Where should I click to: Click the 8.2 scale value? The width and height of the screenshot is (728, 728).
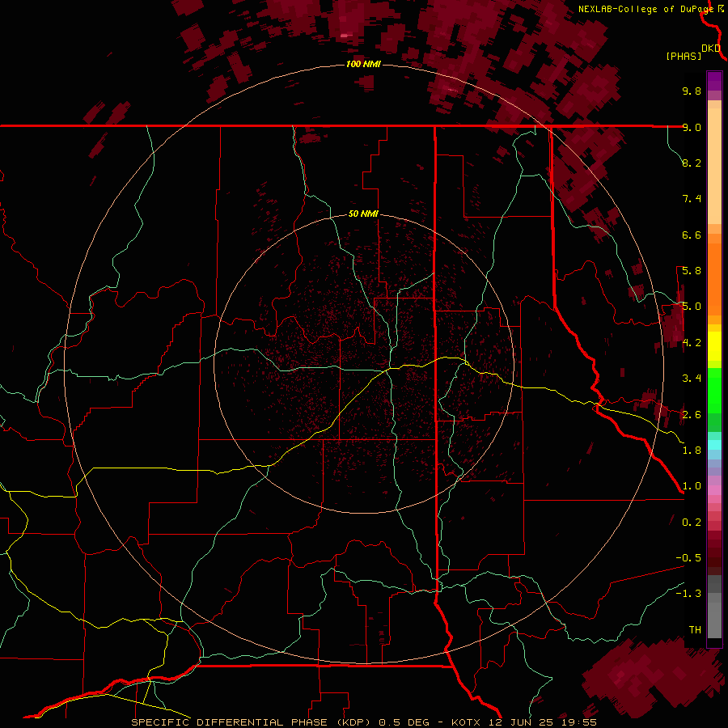(692, 163)
